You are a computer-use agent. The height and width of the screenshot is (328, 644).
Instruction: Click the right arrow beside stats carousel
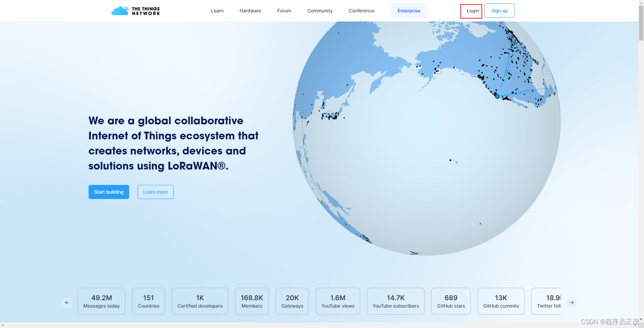point(572,302)
